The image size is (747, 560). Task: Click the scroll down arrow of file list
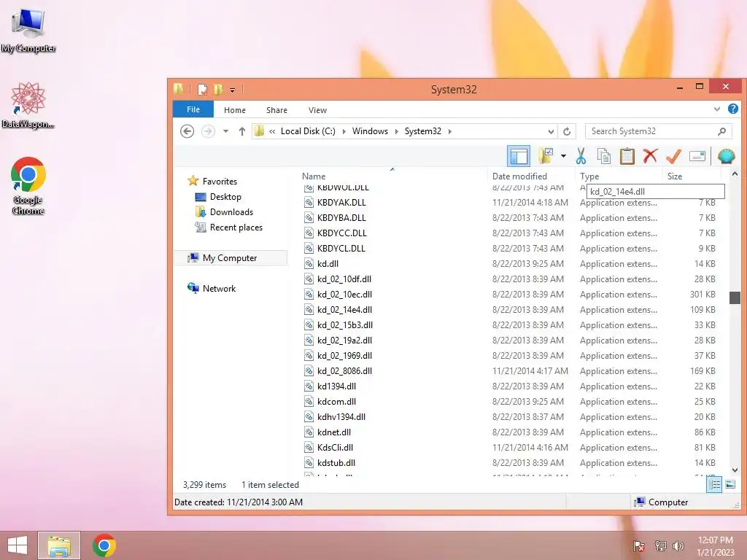(x=735, y=470)
